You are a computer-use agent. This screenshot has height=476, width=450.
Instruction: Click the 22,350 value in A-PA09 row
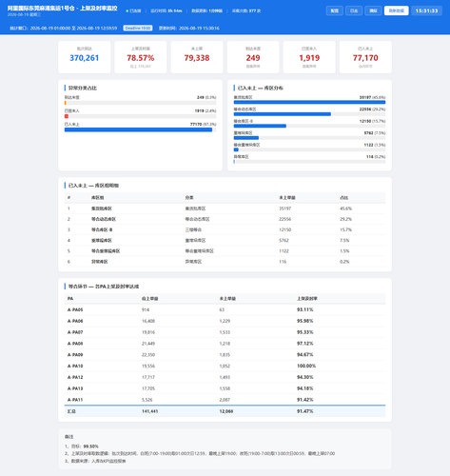click(148, 355)
